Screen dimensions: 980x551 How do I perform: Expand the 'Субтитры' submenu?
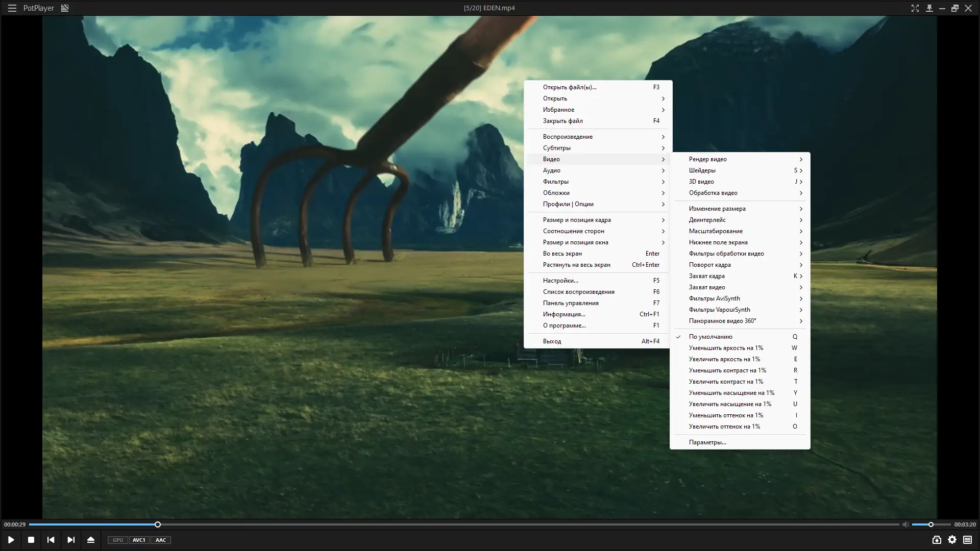click(557, 148)
